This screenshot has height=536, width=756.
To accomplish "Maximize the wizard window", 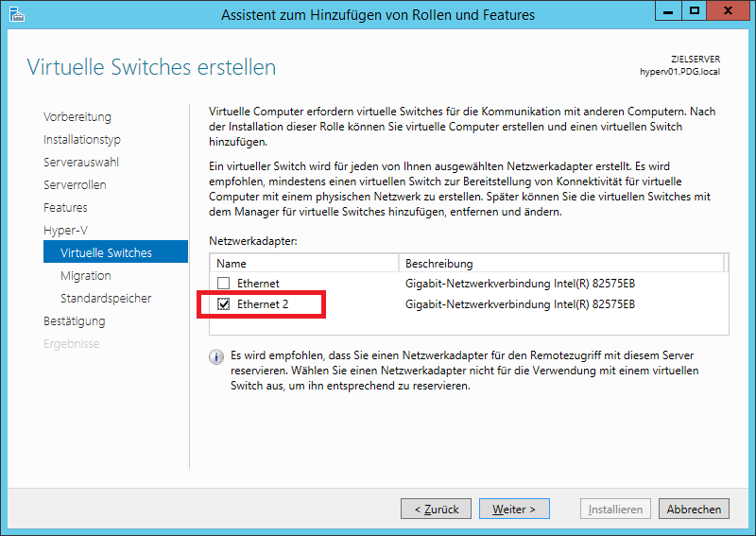I will (x=693, y=11).
